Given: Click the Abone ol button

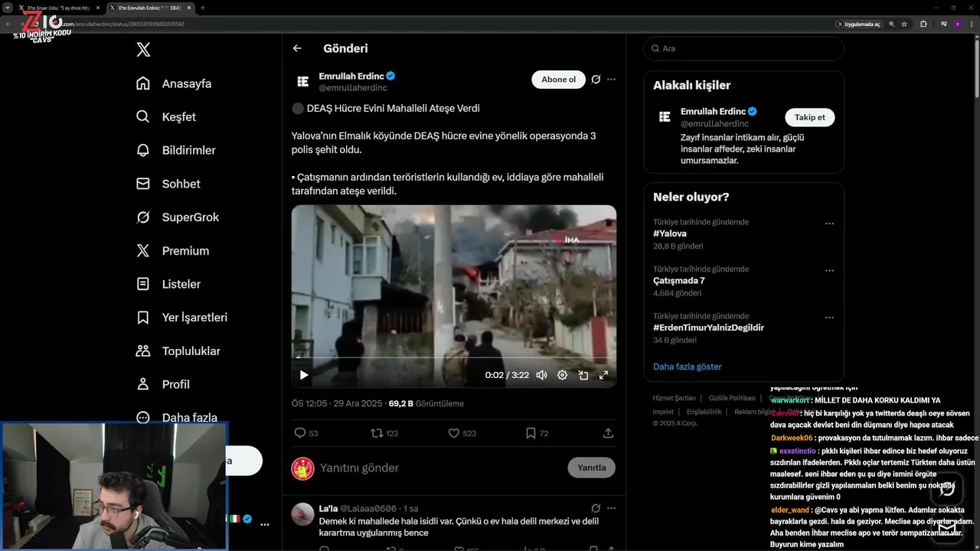Looking at the screenshot, I should click(x=558, y=80).
